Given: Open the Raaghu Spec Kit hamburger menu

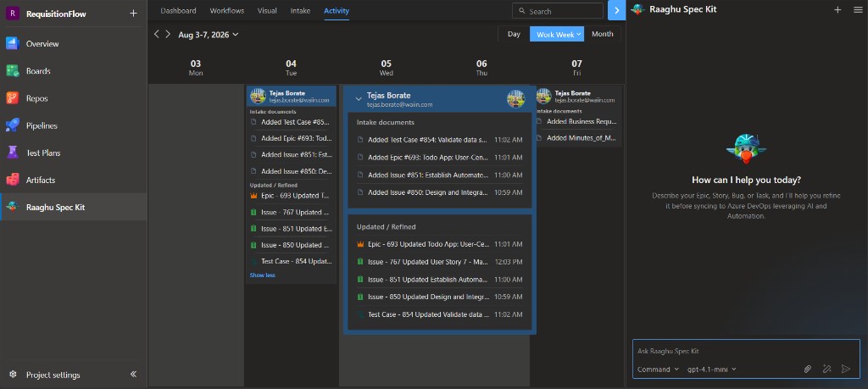Looking at the screenshot, I should 858,9.
